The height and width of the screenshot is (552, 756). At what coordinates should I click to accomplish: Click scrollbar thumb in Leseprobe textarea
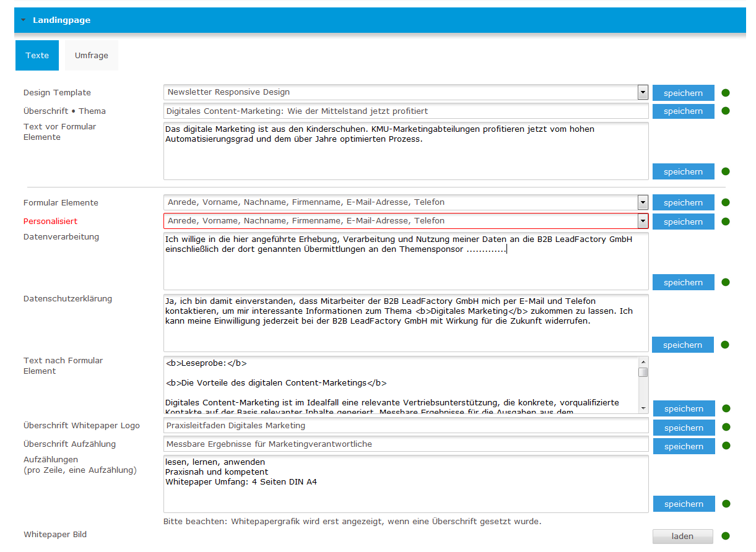coord(643,372)
